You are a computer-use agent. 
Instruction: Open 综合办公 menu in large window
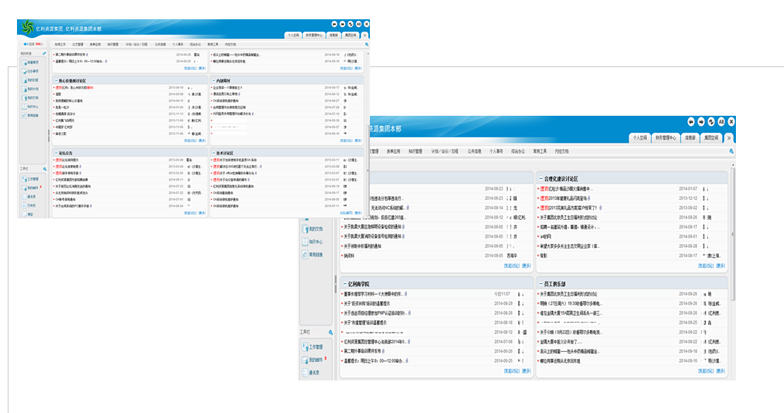click(518, 151)
